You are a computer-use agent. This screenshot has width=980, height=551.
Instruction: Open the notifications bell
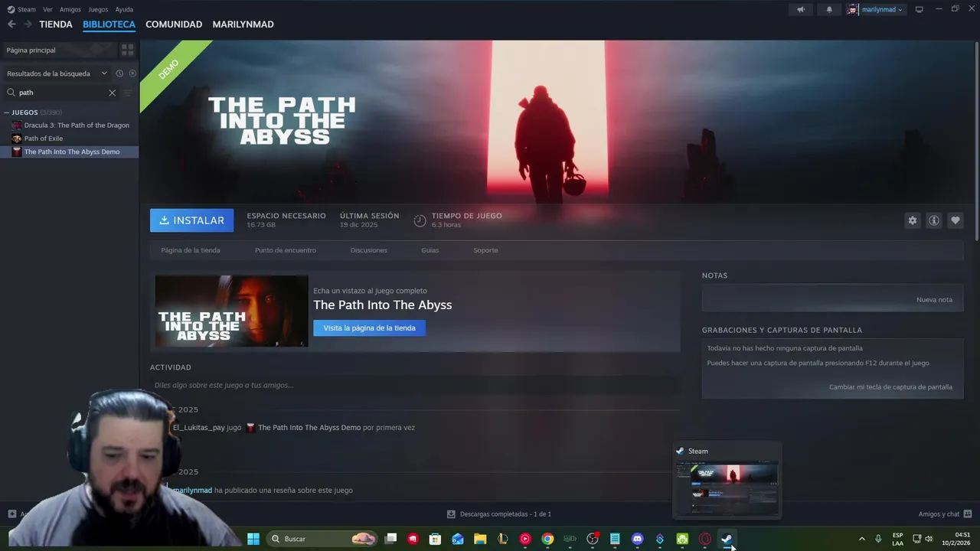[829, 10]
